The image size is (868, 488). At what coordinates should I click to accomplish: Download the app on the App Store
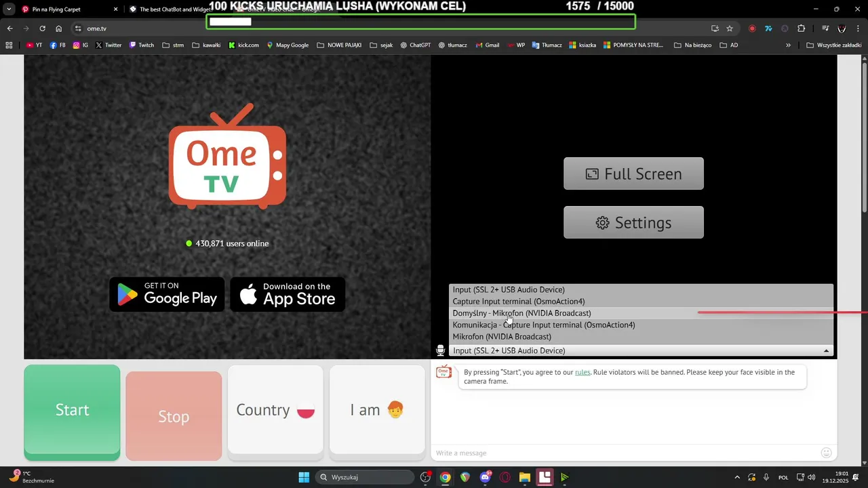coord(288,294)
